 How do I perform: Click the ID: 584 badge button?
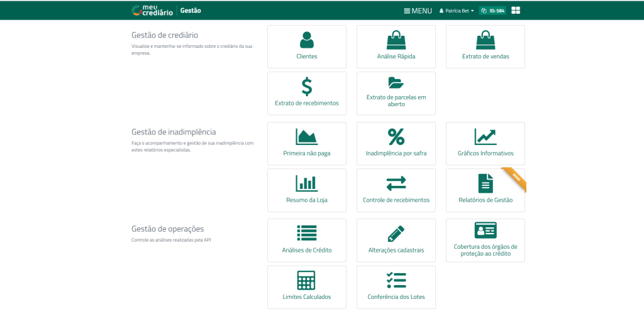(x=492, y=11)
